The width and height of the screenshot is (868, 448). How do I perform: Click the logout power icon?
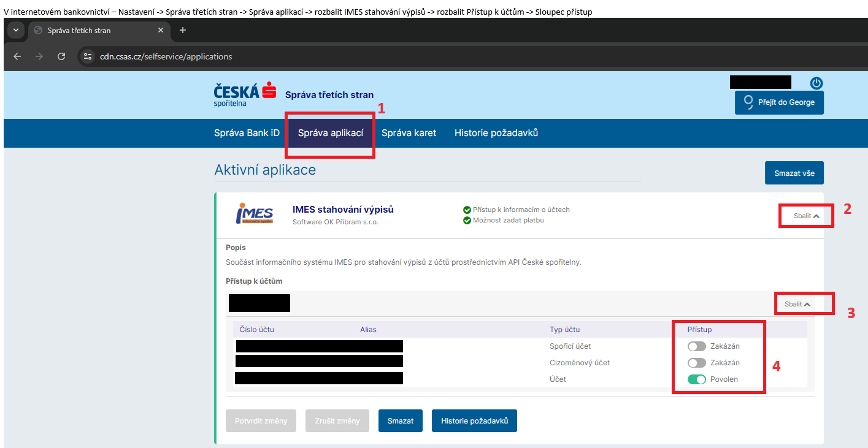(816, 83)
